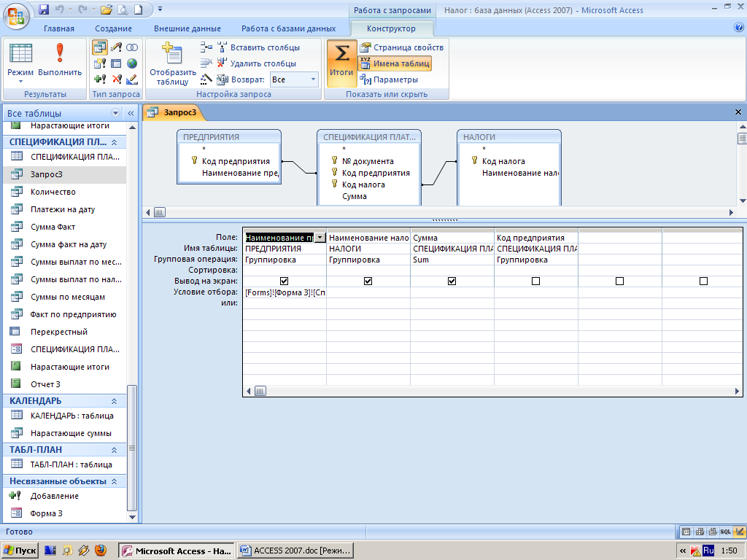
Task: Choose the Append query type icon
Action: [x=100, y=79]
